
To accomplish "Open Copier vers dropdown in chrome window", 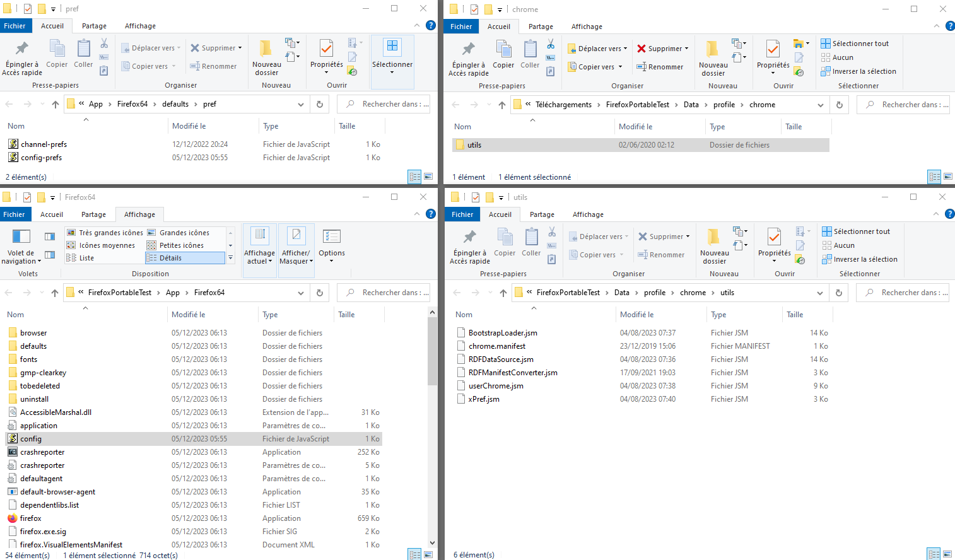I will (x=595, y=67).
